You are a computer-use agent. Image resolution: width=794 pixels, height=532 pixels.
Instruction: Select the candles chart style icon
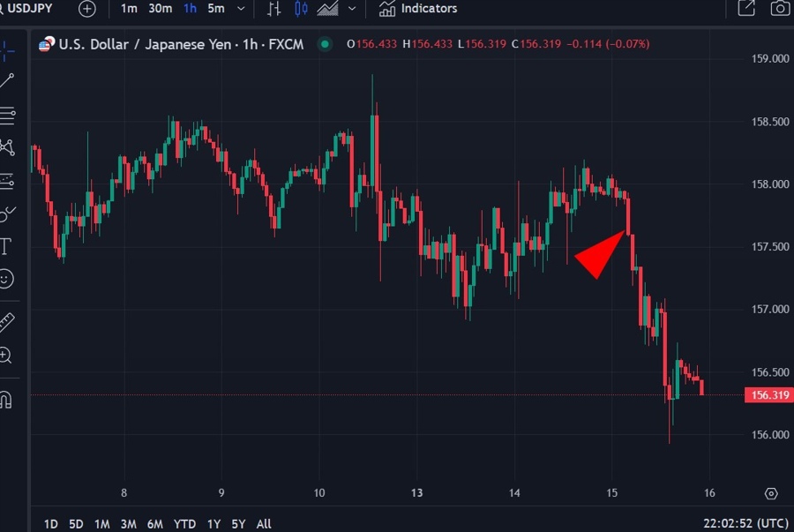pyautogui.click(x=302, y=9)
